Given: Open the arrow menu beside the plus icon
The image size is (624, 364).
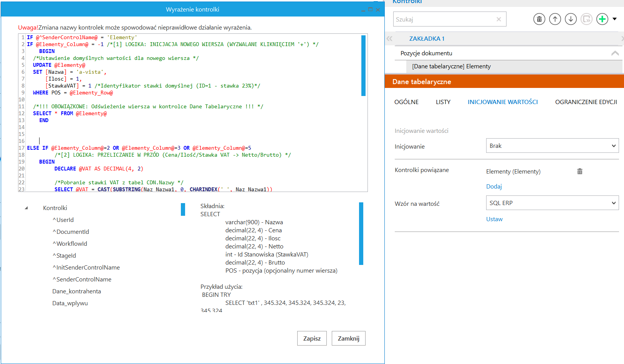Looking at the screenshot, I should (614, 19).
